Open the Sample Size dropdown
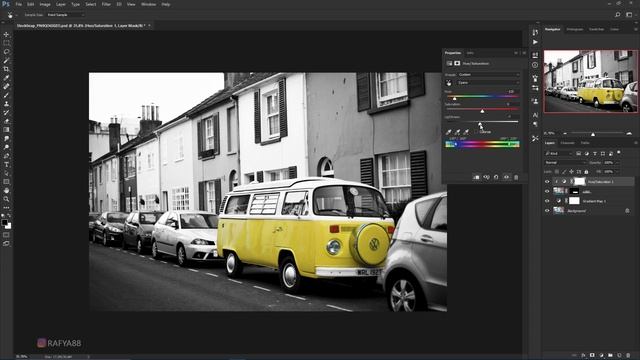640x360 pixels. coord(65,15)
